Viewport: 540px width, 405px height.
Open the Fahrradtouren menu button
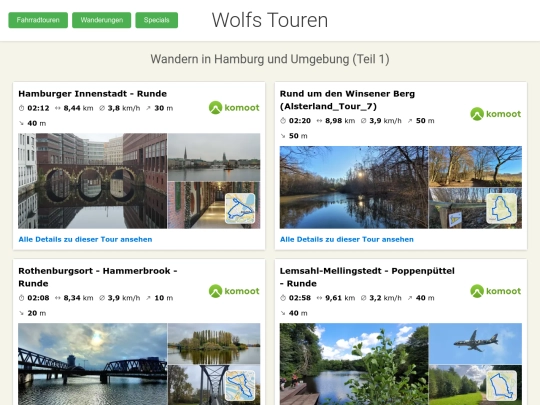pyautogui.click(x=38, y=20)
